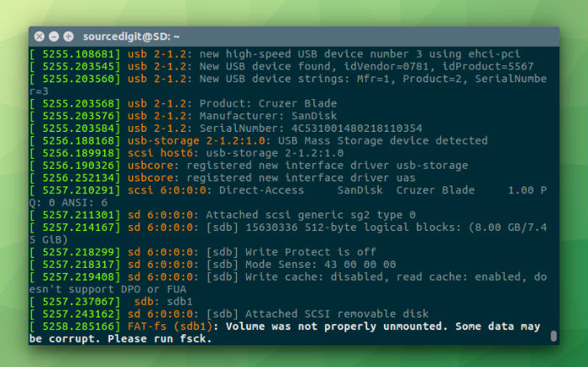Viewport: 588px width, 367px height.
Task: Close the terminal window
Action: point(39,36)
